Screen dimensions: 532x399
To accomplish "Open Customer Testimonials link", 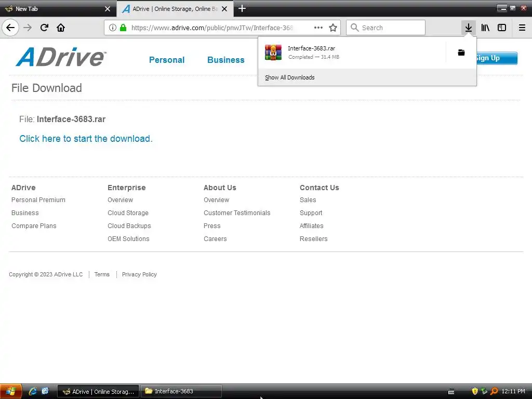I will (237, 212).
